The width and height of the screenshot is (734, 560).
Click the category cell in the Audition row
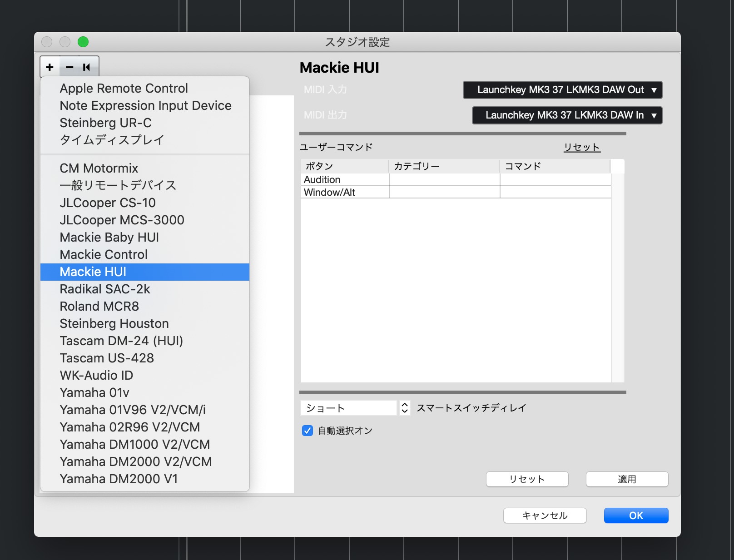[x=444, y=179]
